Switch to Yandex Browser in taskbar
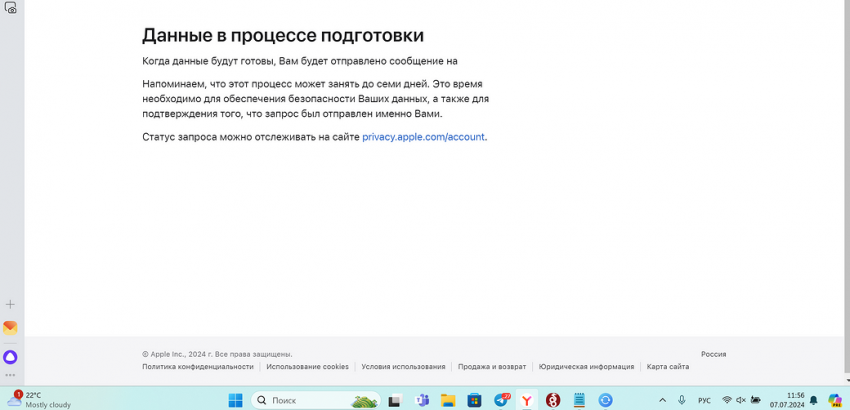Screen dimensions: 850x410 [x=527, y=400]
